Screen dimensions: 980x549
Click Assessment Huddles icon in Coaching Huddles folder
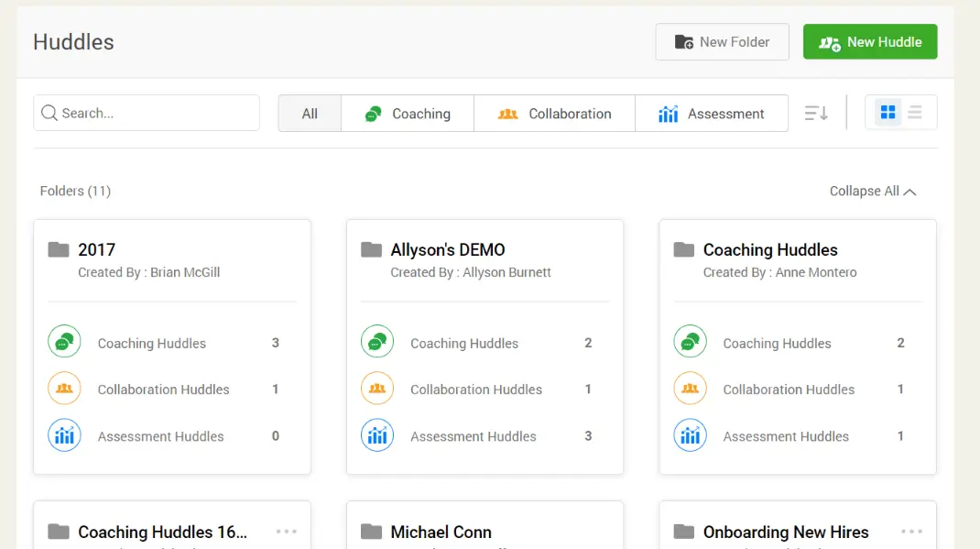690,435
